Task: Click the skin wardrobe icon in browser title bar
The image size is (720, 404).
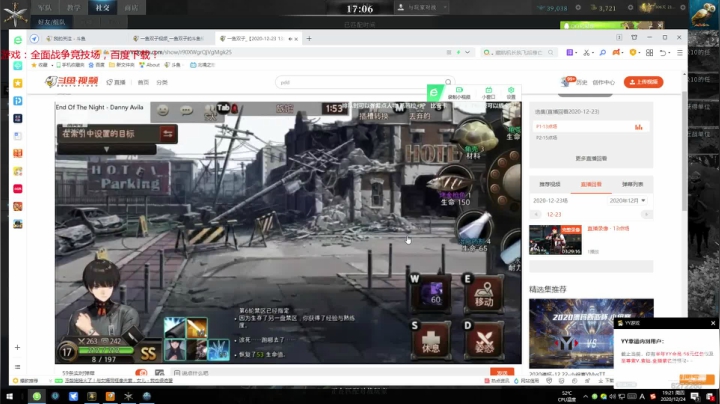Action: [634, 38]
